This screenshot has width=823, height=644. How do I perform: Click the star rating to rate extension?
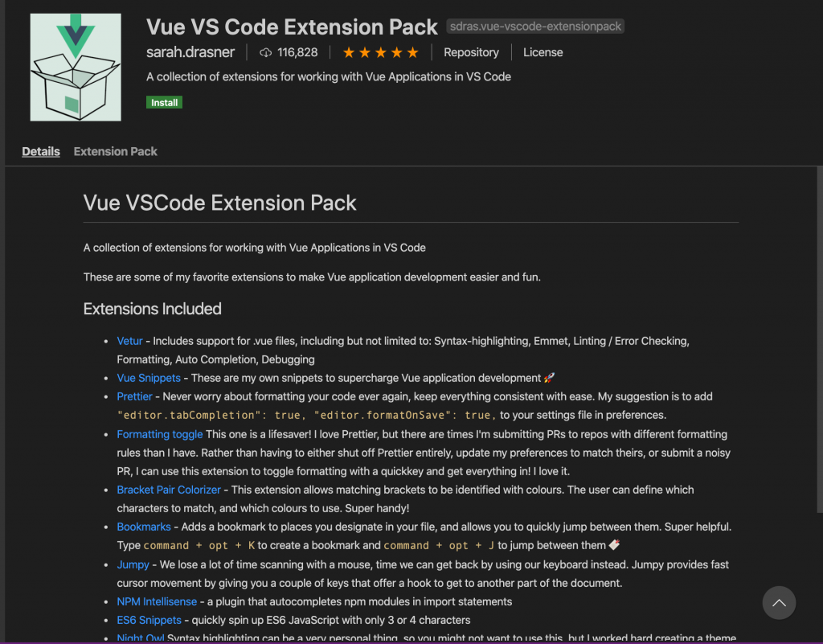[380, 51]
